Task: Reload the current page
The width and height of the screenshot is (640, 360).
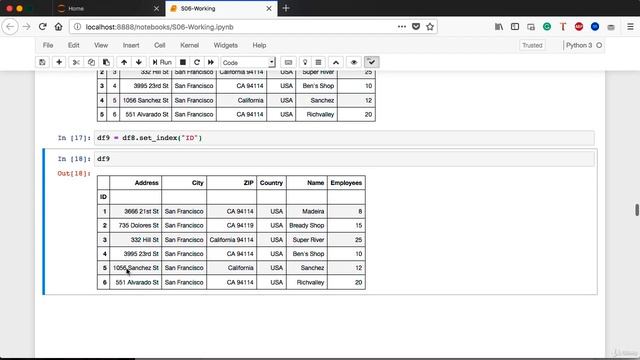Action: pos(42,27)
